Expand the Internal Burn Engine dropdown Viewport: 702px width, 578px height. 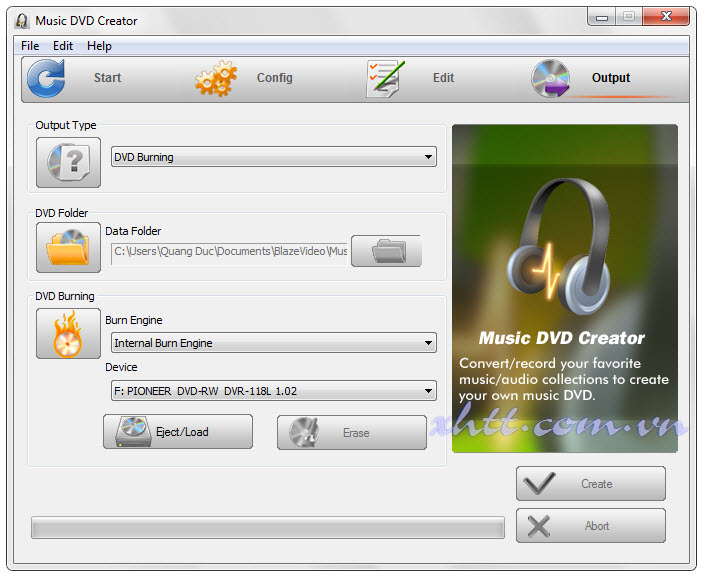tap(274, 343)
